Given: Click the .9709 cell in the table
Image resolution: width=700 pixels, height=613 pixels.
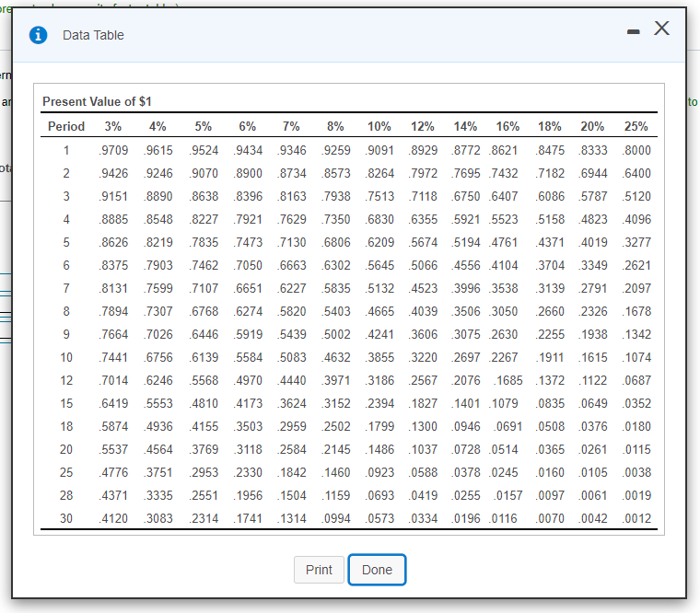Looking at the screenshot, I should coord(113,150).
